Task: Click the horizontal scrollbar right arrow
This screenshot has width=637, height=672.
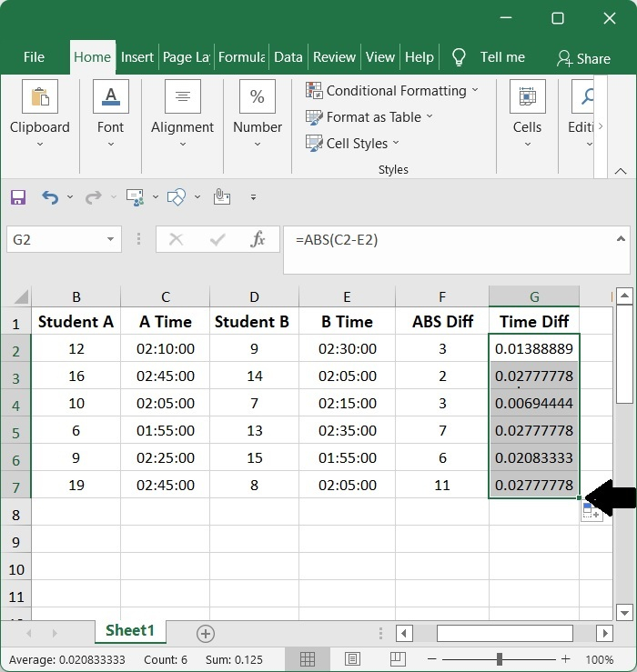Action: pos(605,633)
